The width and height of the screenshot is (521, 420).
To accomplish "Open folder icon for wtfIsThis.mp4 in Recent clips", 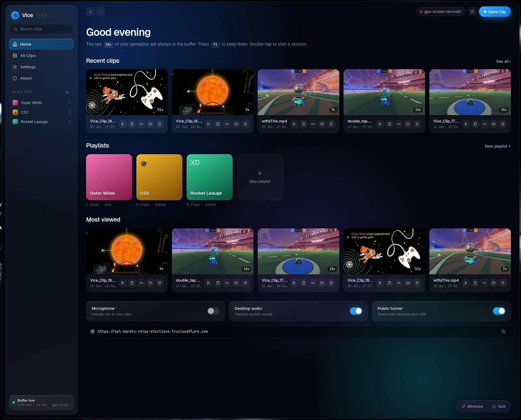I will click(322, 124).
